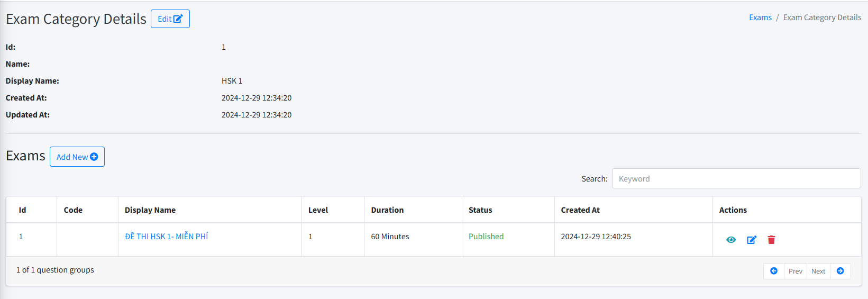Click Add New to create an exam
Screen dimensions: 868x299
pos(77,157)
